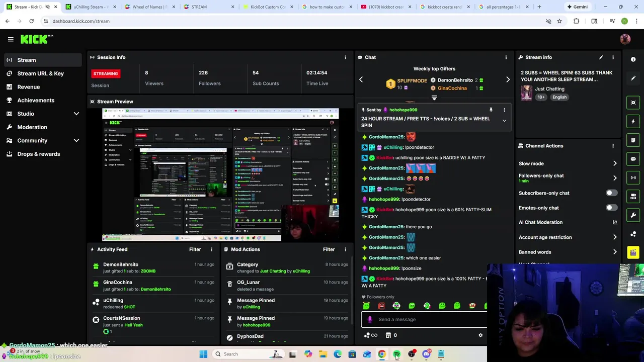This screenshot has height=362, width=644.
Task: Open Activity Feed three-dot menu
Action: [211, 249]
